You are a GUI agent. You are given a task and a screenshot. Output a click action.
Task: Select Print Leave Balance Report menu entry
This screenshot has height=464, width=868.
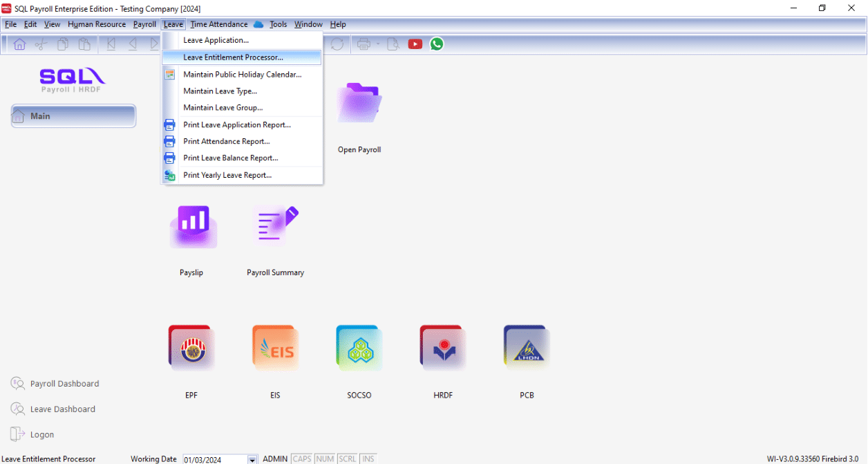point(230,158)
